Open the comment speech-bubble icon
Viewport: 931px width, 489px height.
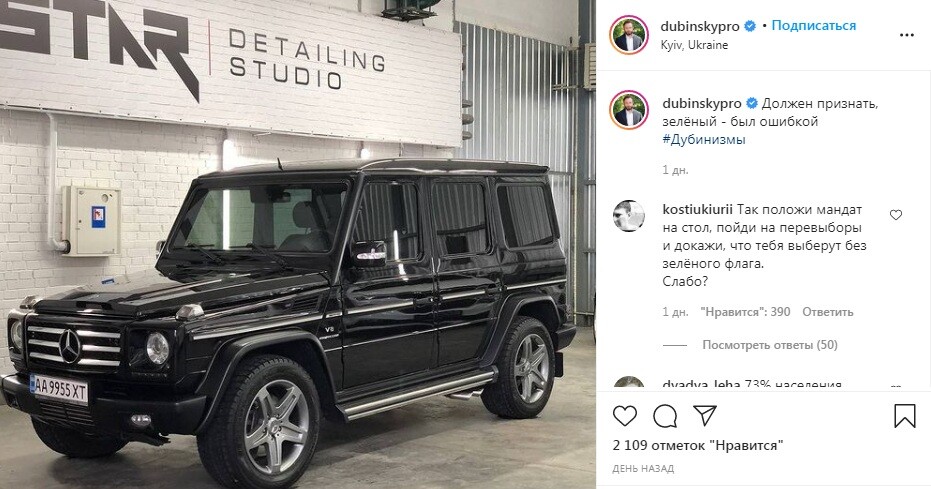(665, 415)
